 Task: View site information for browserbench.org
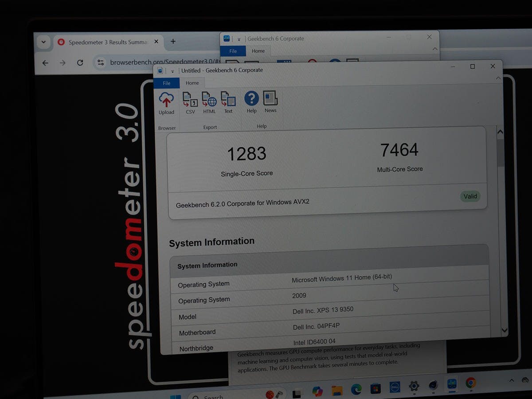(101, 63)
